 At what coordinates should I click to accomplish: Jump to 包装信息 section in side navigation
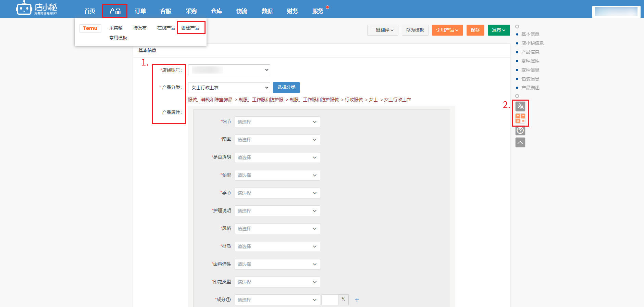point(530,79)
